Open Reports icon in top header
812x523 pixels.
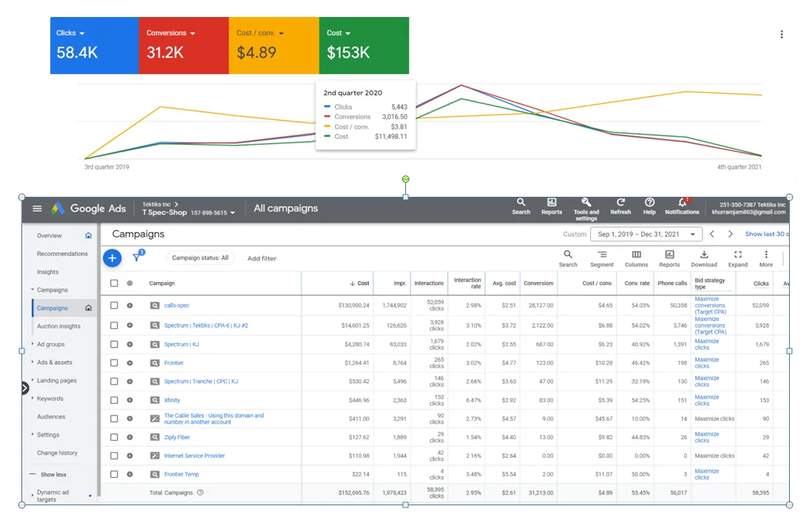(552, 203)
